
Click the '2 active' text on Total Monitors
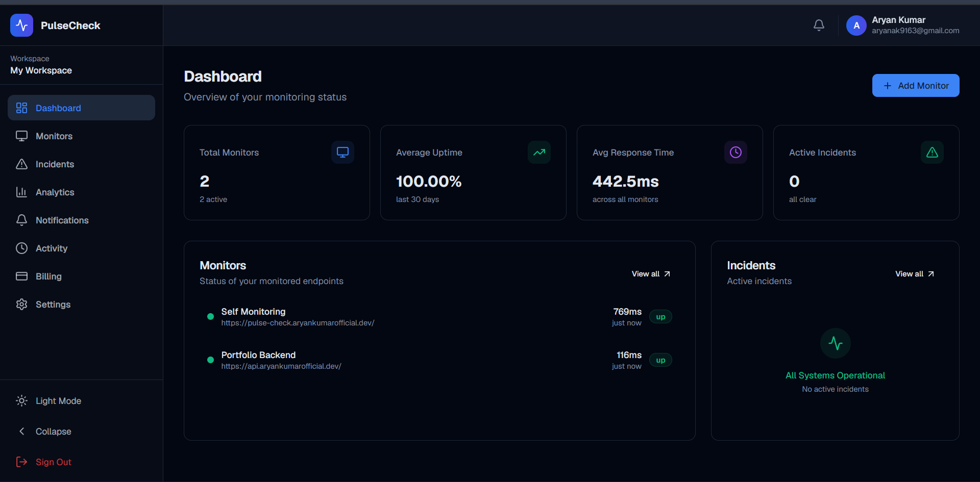[213, 199]
